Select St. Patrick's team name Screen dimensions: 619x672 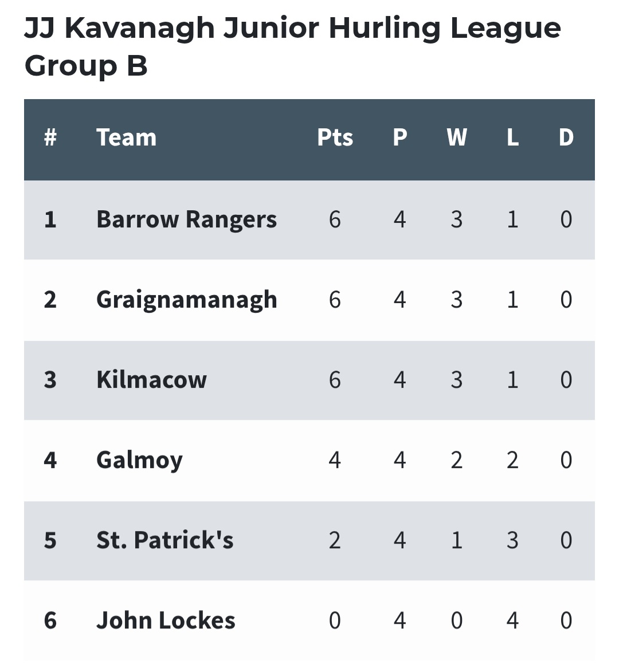tap(164, 540)
